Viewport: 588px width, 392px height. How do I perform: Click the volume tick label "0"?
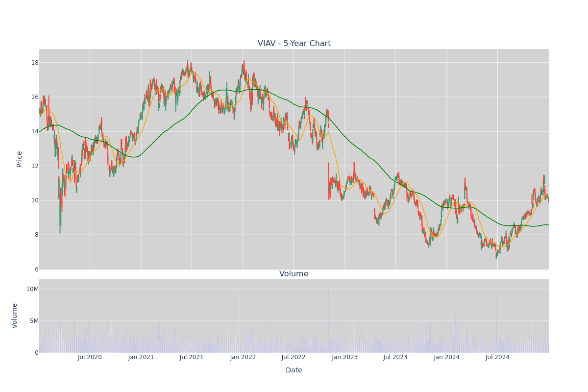tap(37, 353)
